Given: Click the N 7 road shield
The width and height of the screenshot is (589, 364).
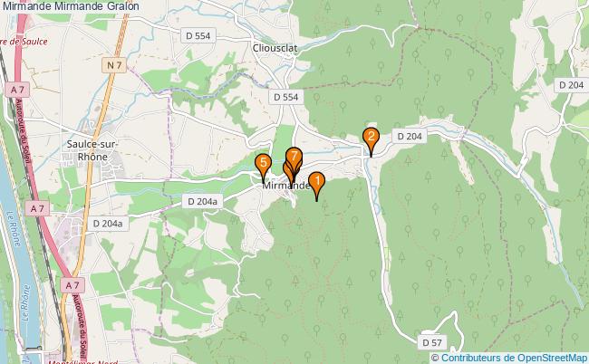Looking at the screenshot, I should [x=114, y=65].
